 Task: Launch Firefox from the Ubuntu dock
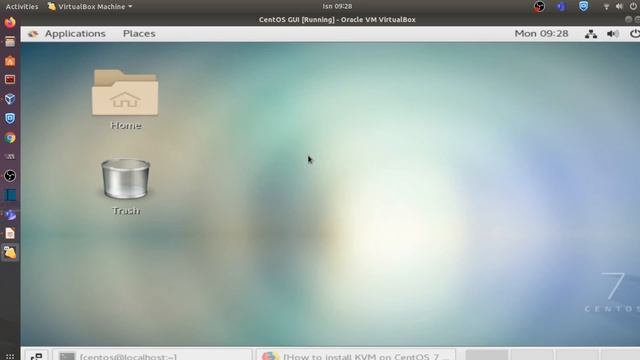tap(10, 22)
